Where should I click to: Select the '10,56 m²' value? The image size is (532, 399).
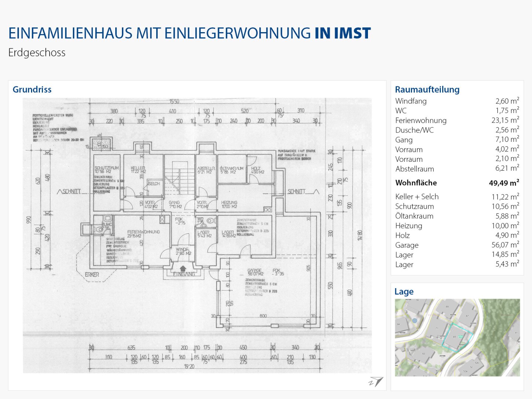[x=505, y=206]
